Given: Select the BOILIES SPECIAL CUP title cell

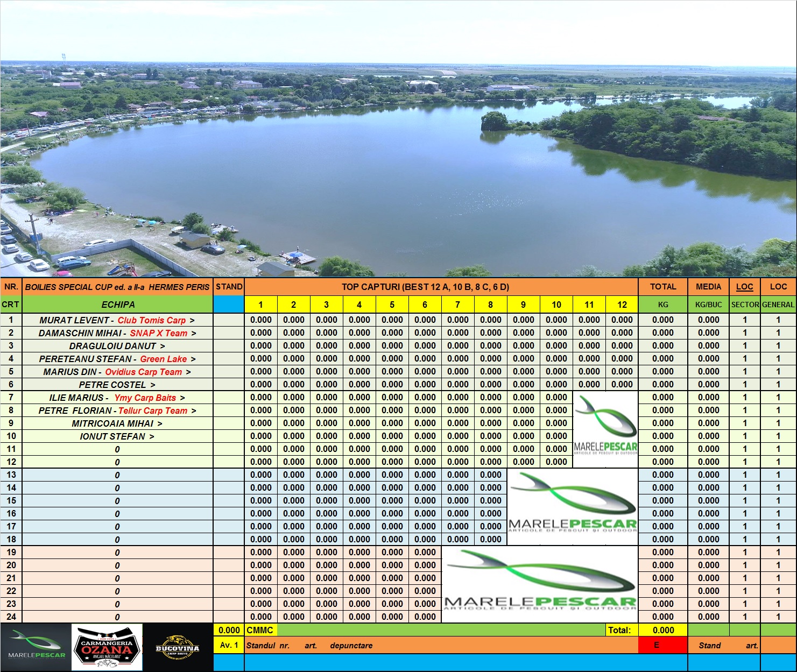Looking at the screenshot, I should coord(118,287).
